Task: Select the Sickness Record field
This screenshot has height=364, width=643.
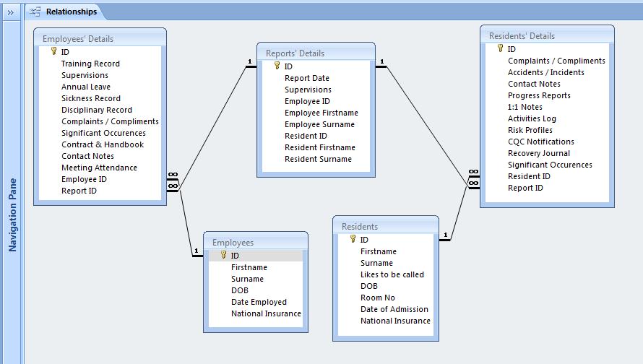Action: 91,98
